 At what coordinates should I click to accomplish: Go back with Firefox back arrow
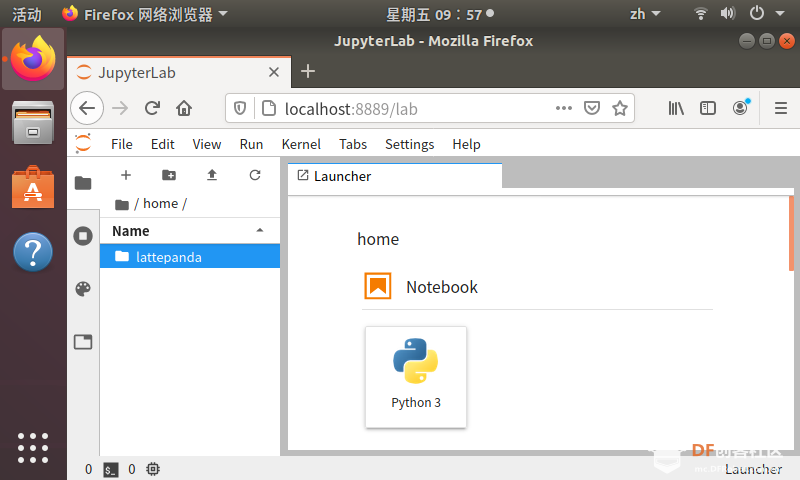pyautogui.click(x=87, y=108)
